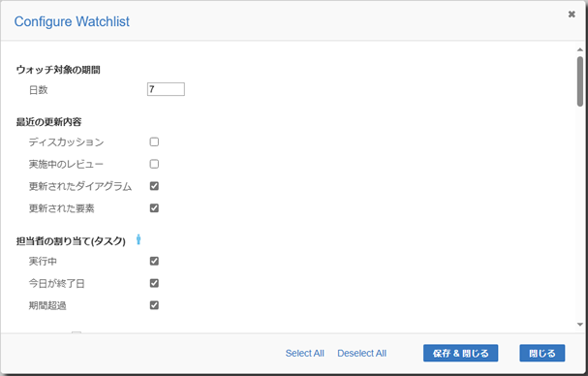Click the Configure Watchlist dialog title
Viewport: 588px width, 376px height.
(x=72, y=21)
